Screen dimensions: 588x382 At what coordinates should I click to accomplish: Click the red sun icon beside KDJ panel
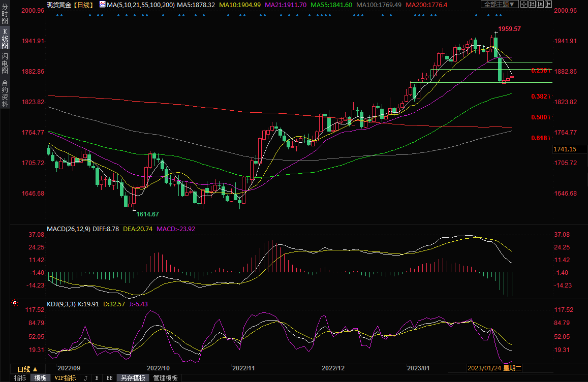click(15, 303)
